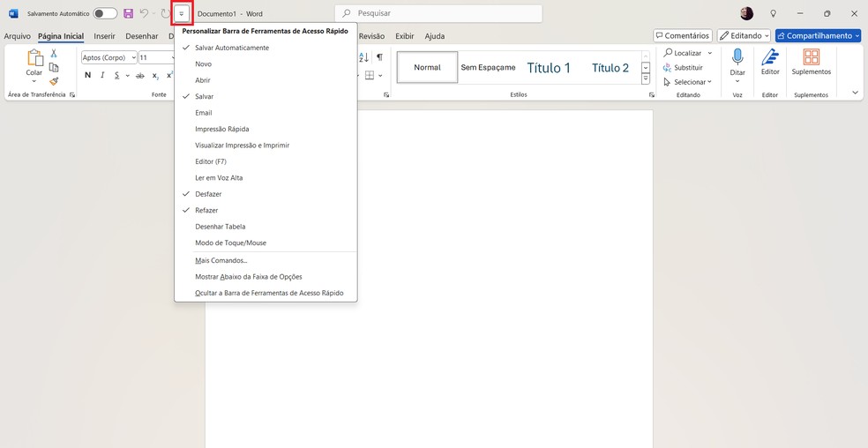The width and height of the screenshot is (868, 448).
Task: Click the Cut scissors icon
Action: coord(54,53)
